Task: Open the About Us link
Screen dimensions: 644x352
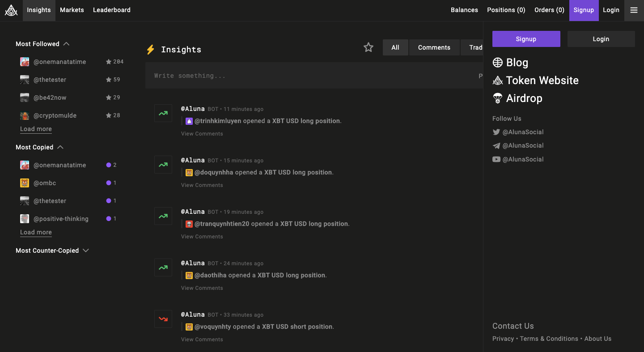Action: pos(598,339)
